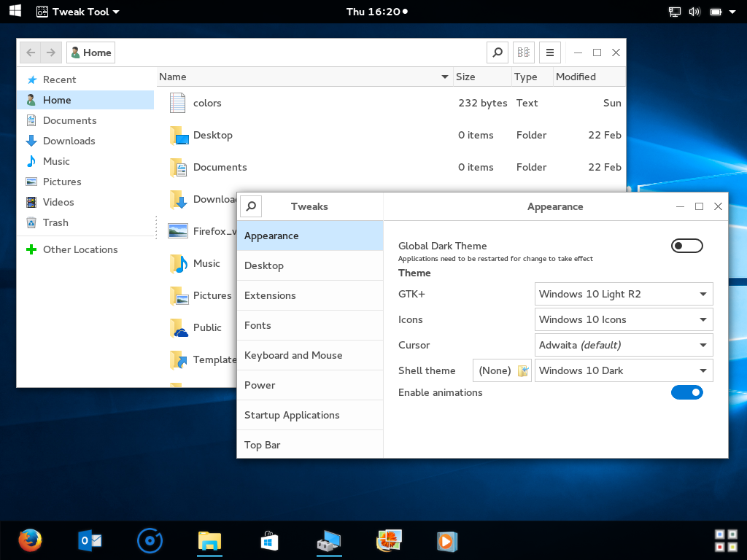
Task: Click the Home path button in Files
Action: point(90,52)
